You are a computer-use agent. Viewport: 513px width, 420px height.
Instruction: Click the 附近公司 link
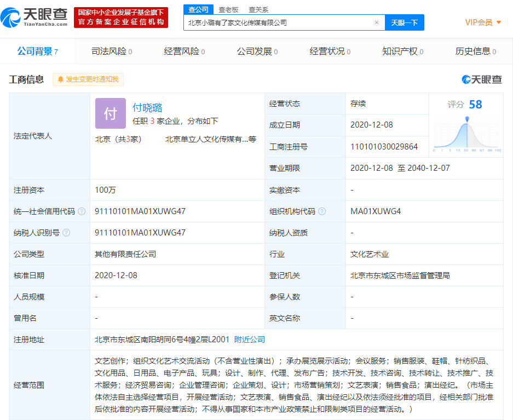250,340
